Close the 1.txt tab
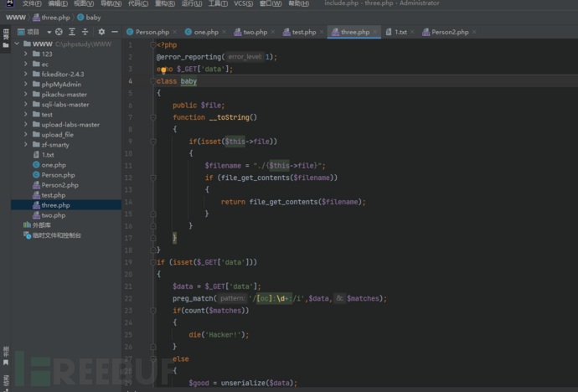578x392 pixels. point(412,32)
